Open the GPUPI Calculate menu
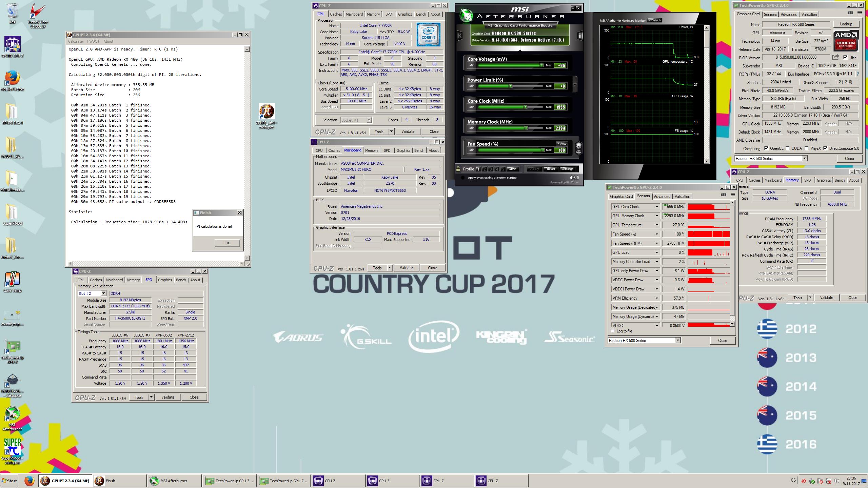Screen dimensions: 868x488 click(75, 41)
